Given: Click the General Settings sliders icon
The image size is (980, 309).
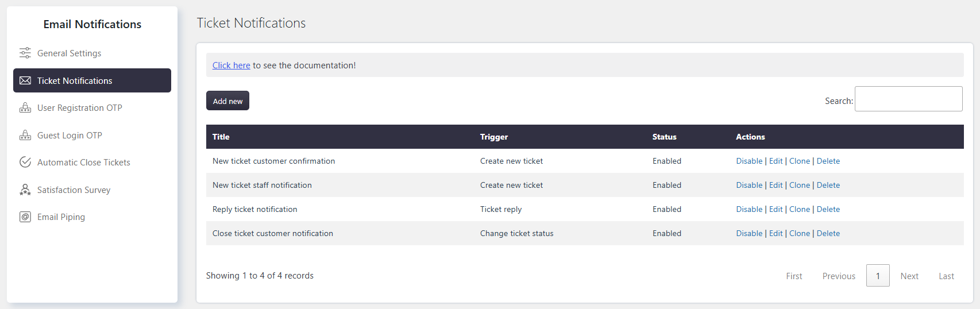Looking at the screenshot, I should coord(25,53).
